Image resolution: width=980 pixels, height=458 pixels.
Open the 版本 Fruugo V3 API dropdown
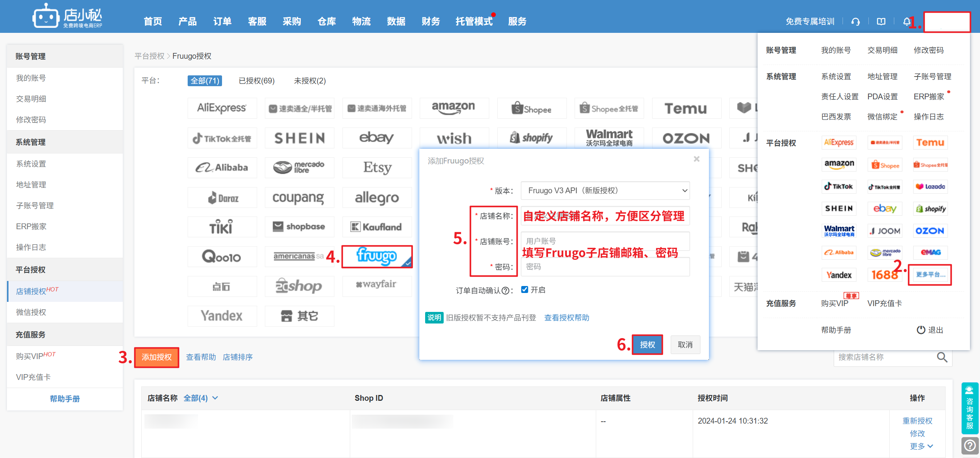tap(605, 191)
